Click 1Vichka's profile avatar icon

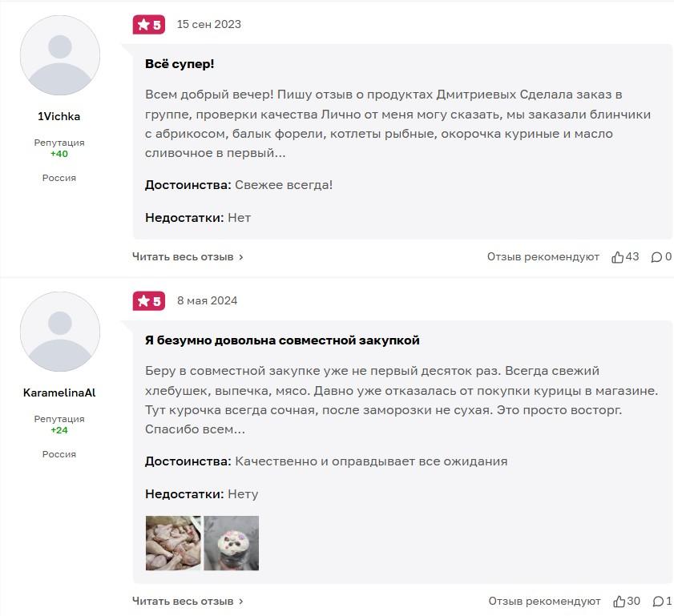pyautogui.click(x=59, y=55)
